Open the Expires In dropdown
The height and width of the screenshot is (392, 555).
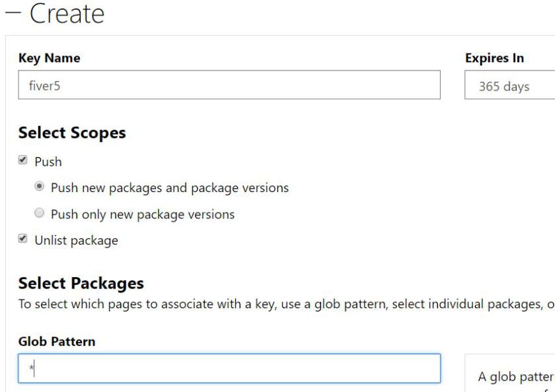point(509,86)
